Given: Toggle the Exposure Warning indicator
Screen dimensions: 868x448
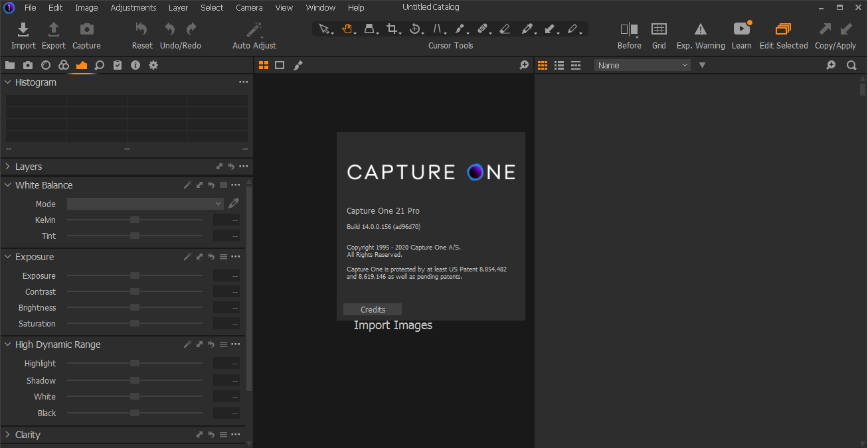Looking at the screenshot, I should (700, 29).
